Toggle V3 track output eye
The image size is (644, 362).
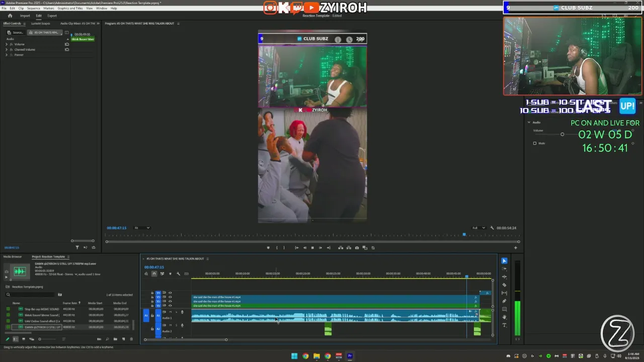170,297
